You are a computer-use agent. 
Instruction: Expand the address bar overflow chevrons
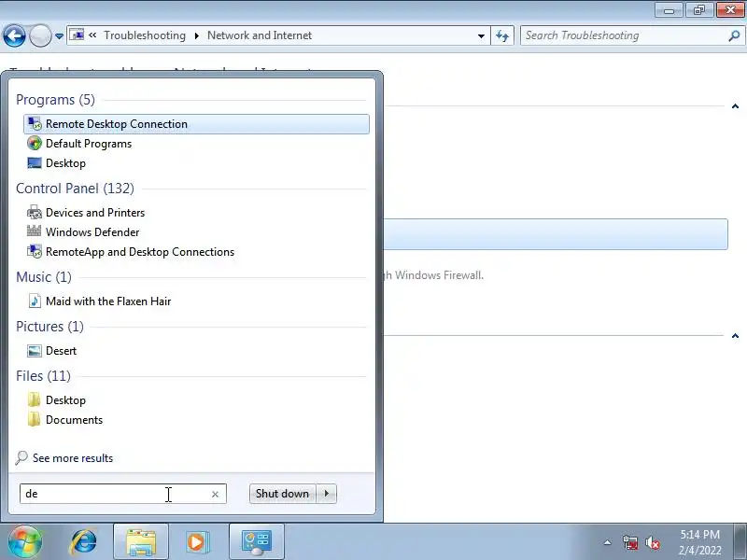[92, 35]
